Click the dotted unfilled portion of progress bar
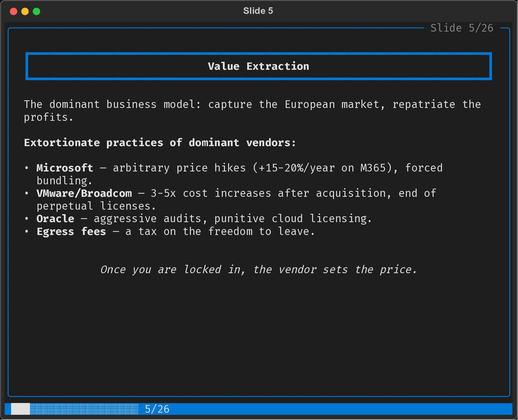Screen dimensions: 518x420 tap(84, 409)
